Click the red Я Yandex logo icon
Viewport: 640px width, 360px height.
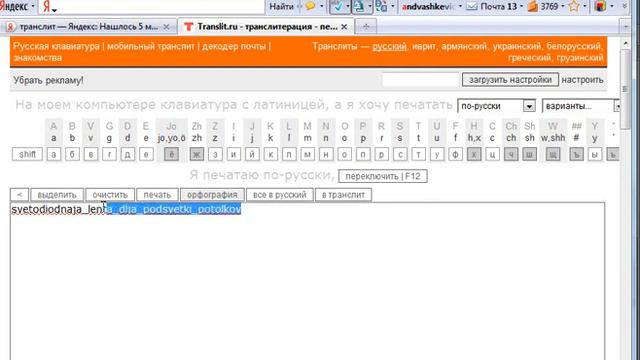tap(47, 6)
